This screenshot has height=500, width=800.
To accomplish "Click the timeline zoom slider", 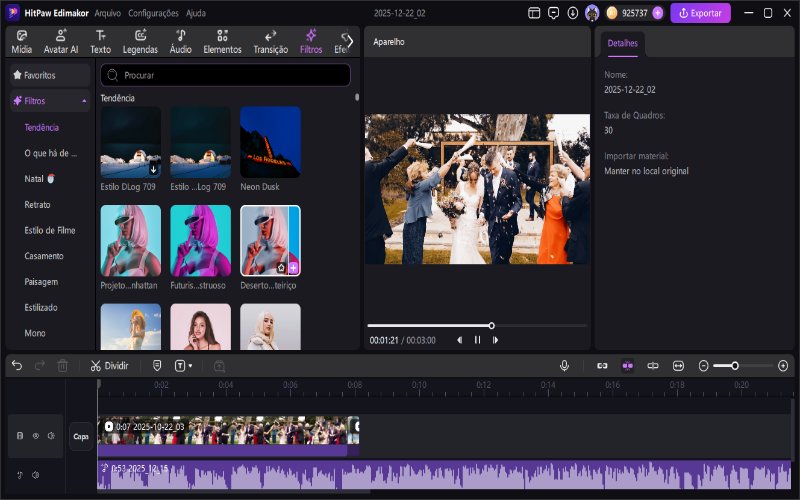I will (x=743, y=366).
